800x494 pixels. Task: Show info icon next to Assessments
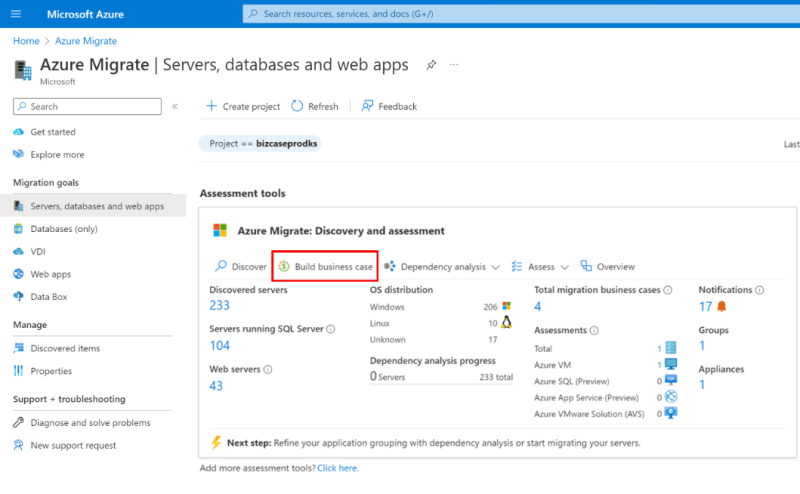(594, 331)
